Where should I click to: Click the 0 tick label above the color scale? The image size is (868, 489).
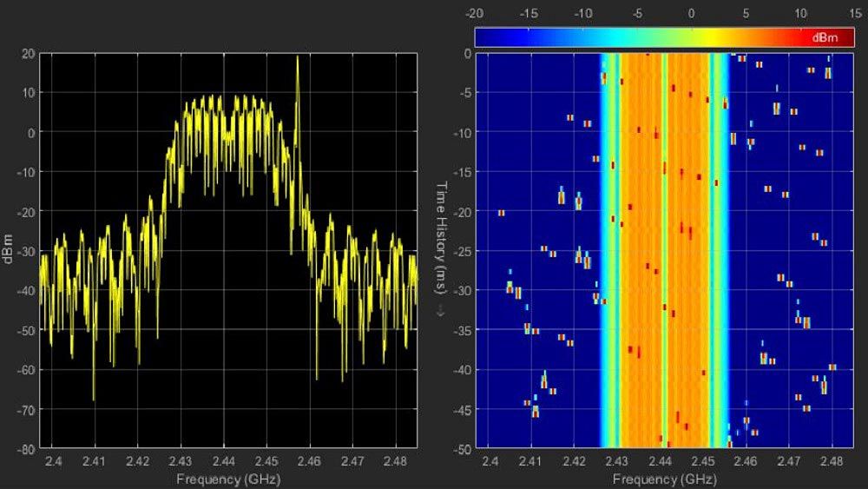pos(691,14)
